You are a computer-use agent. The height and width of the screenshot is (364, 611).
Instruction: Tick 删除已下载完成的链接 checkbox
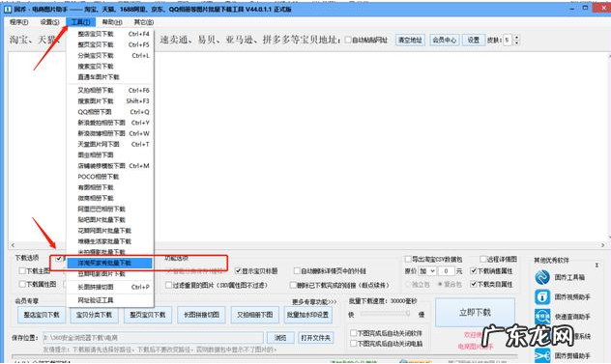pos(293,285)
